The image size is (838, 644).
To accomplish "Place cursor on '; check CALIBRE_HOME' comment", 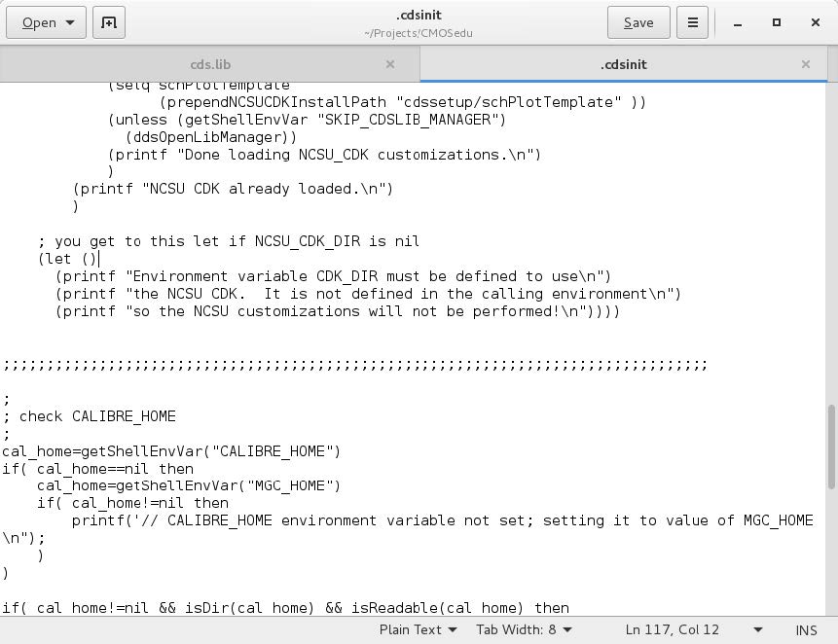I will (90, 416).
